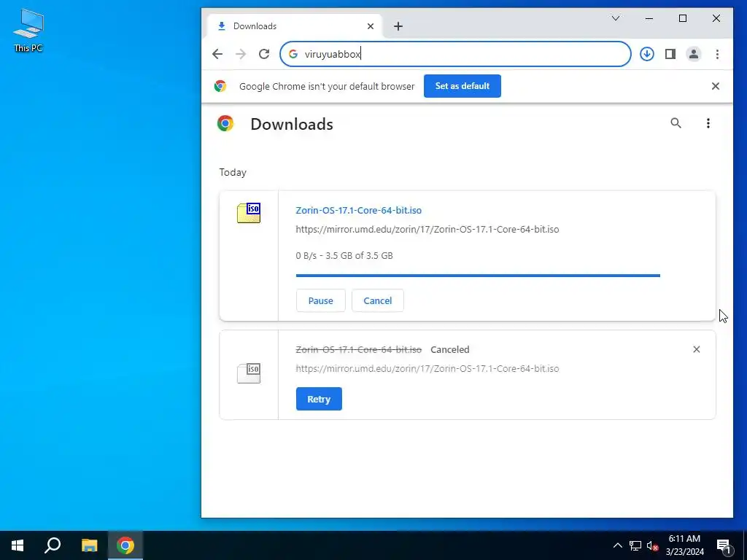Open the network status tray icon
The height and width of the screenshot is (560, 747).
635,545
